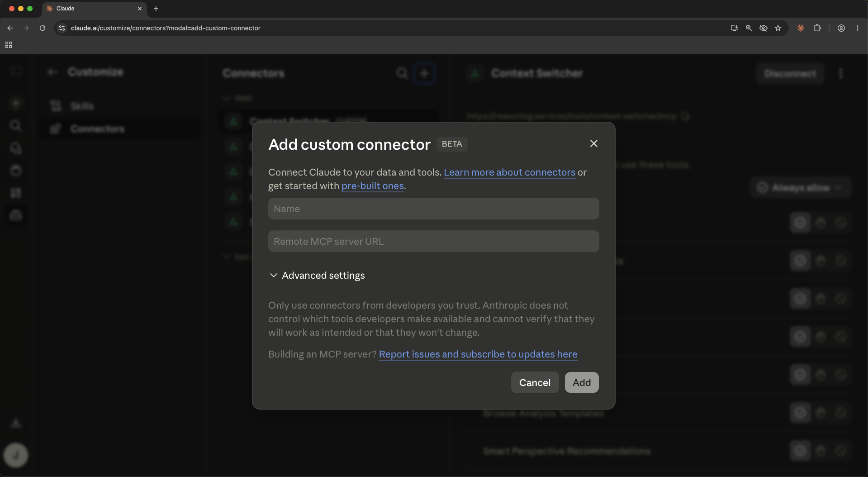This screenshot has width=868, height=477.
Task: Open Skills in the Customize sidebar
Action: point(119,106)
